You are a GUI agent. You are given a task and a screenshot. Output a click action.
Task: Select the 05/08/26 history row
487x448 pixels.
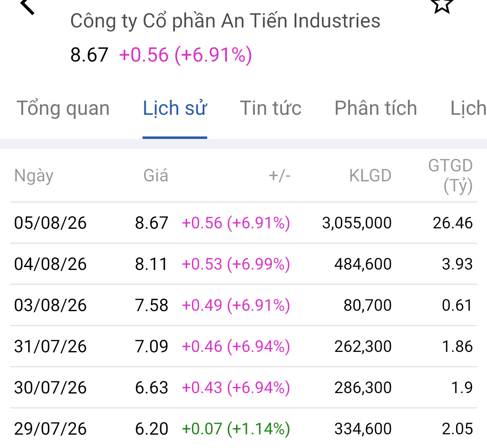(x=243, y=223)
